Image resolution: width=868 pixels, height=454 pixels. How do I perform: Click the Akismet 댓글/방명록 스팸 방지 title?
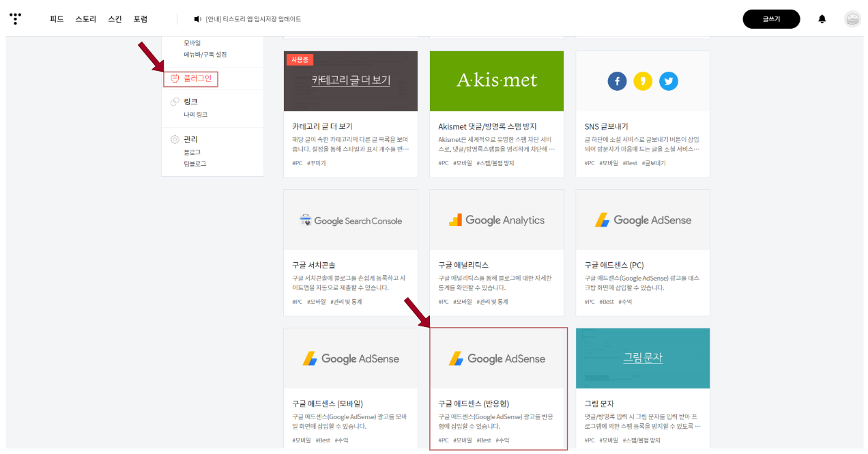(487, 126)
